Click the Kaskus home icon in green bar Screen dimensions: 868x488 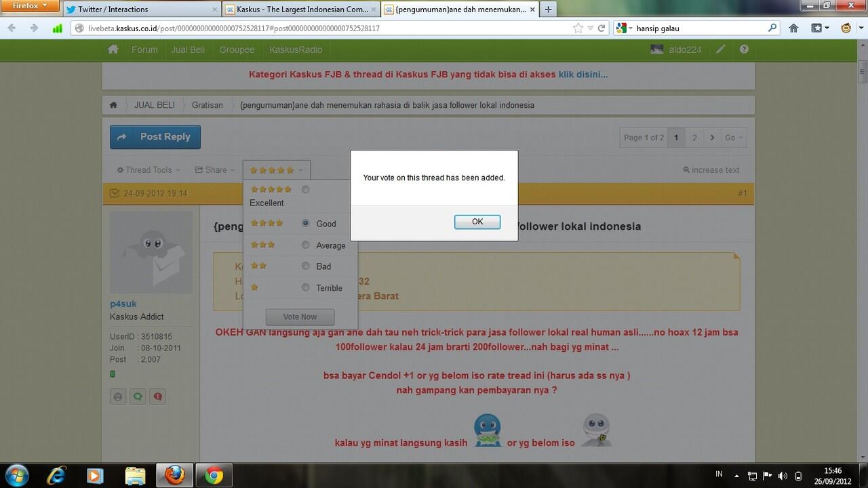coord(113,49)
